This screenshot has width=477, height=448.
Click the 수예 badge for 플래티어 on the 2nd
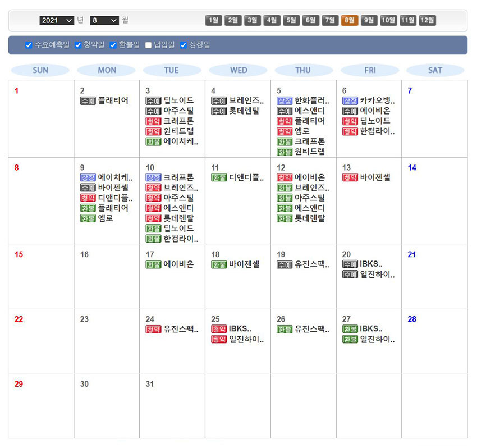pyautogui.click(x=88, y=100)
